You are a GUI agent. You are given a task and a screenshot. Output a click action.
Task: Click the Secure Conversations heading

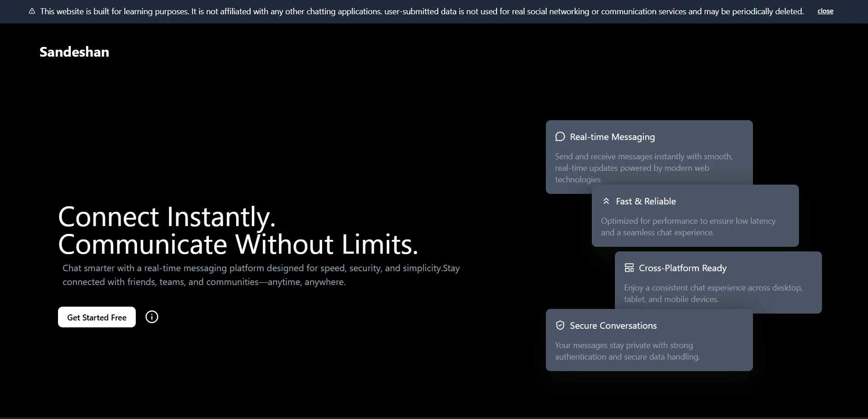[x=613, y=326]
